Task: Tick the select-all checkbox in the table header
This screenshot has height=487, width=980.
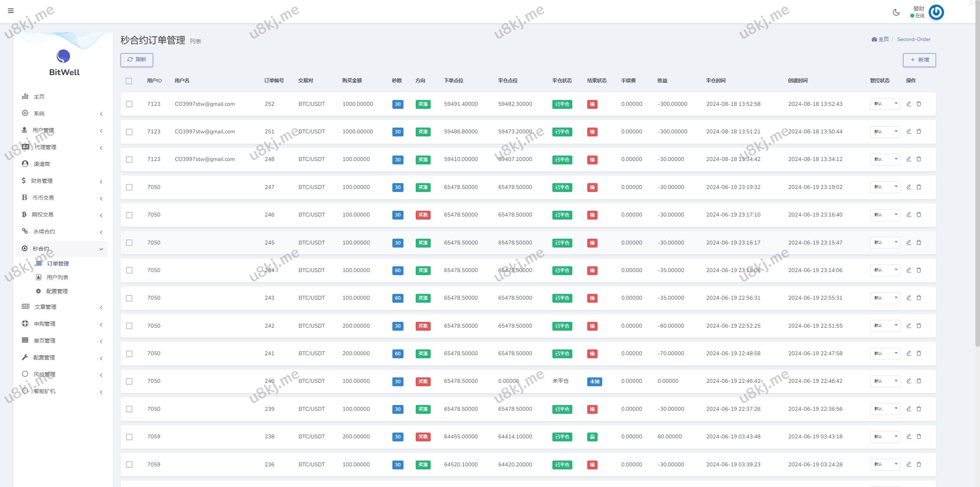Action: tap(129, 81)
